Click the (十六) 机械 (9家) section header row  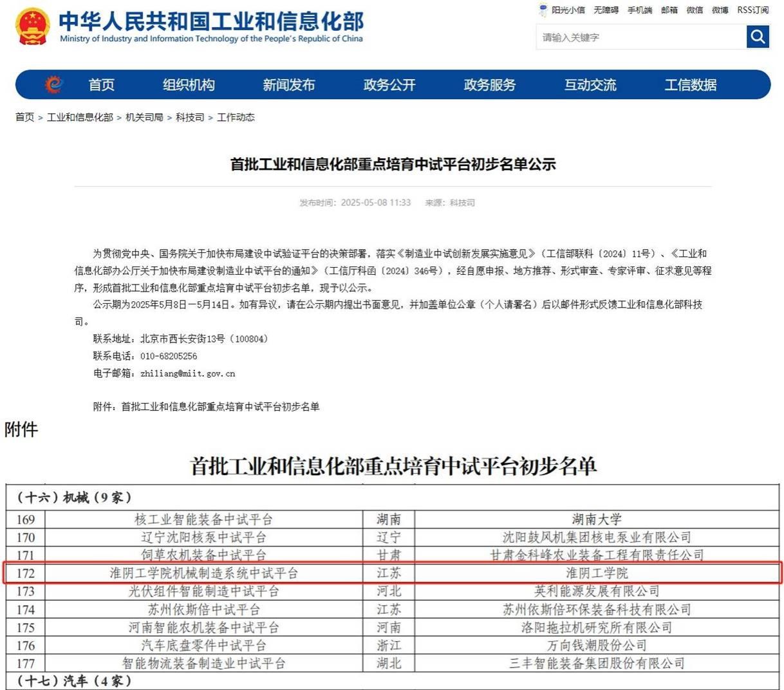393,498
